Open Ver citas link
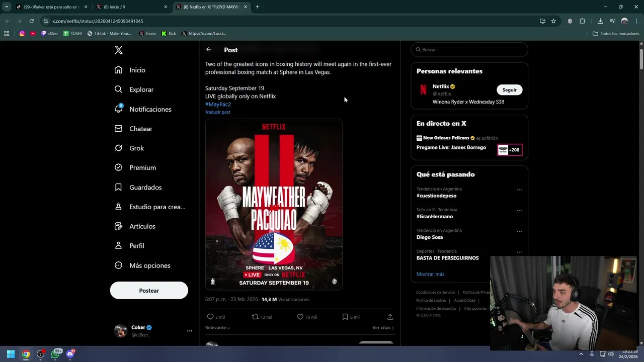 click(383, 328)
